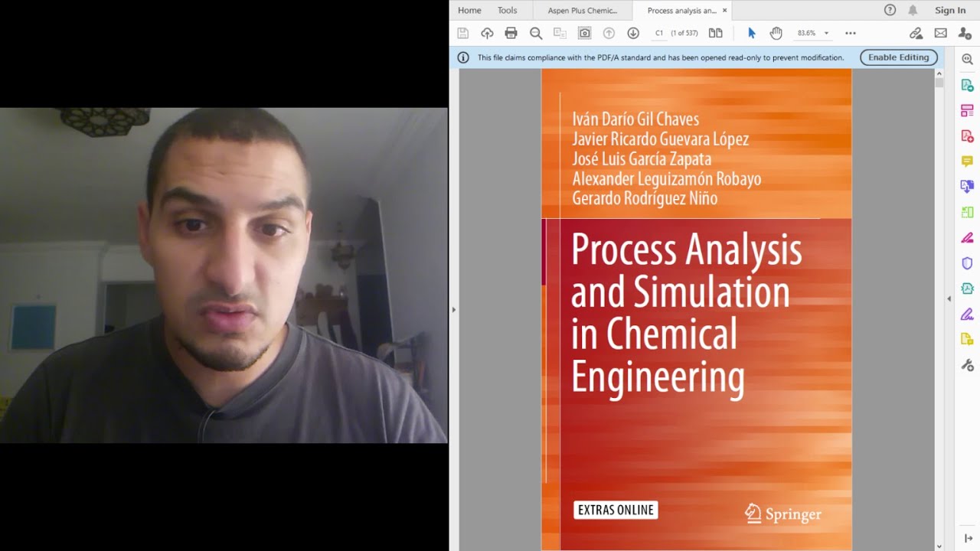Open Protect shield tool in right pane

pyautogui.click(x=967, y=263)
